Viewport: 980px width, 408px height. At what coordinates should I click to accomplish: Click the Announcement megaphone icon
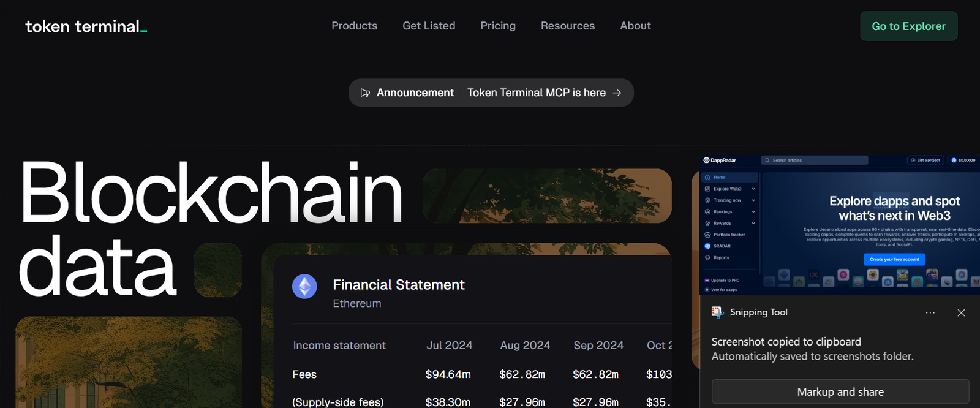(x=365, y=93)
